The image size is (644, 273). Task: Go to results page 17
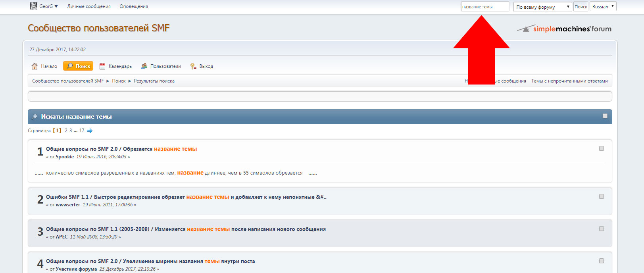pyautogui.click(x=81, y=131)
